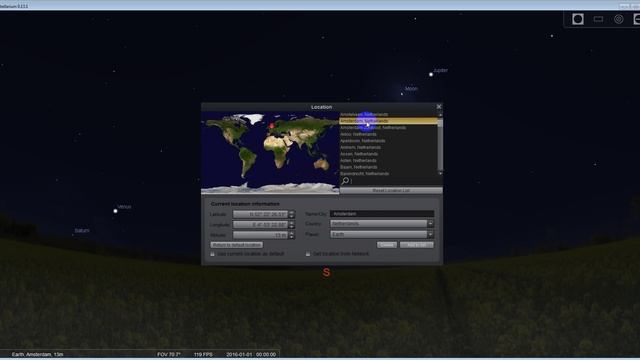Close the Location dialog

(439, 107)
